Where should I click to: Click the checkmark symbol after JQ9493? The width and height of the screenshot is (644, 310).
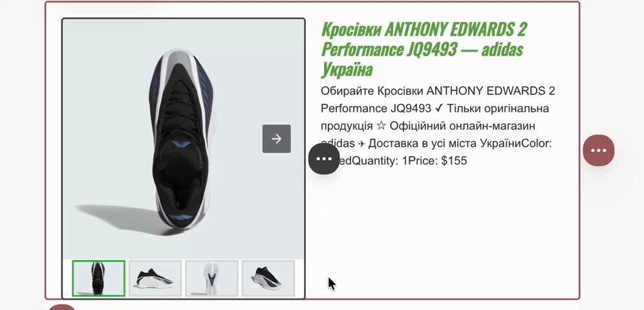point(438,108)
